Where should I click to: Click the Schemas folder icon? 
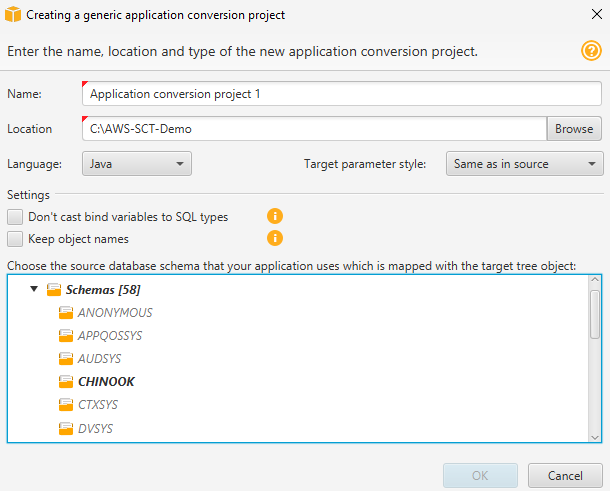click(54, 289)
